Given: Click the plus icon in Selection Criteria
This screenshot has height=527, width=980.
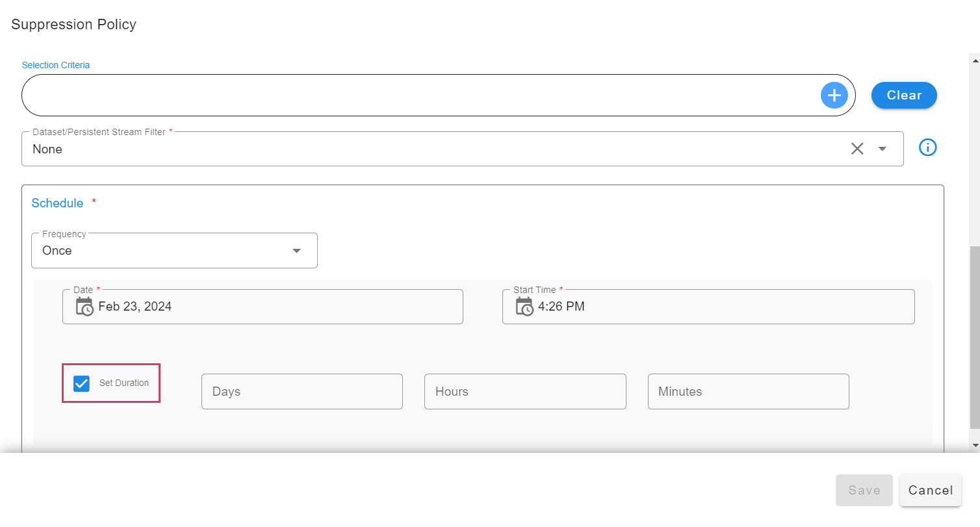Looking at the screenshot, I should [x=834, y=96].
